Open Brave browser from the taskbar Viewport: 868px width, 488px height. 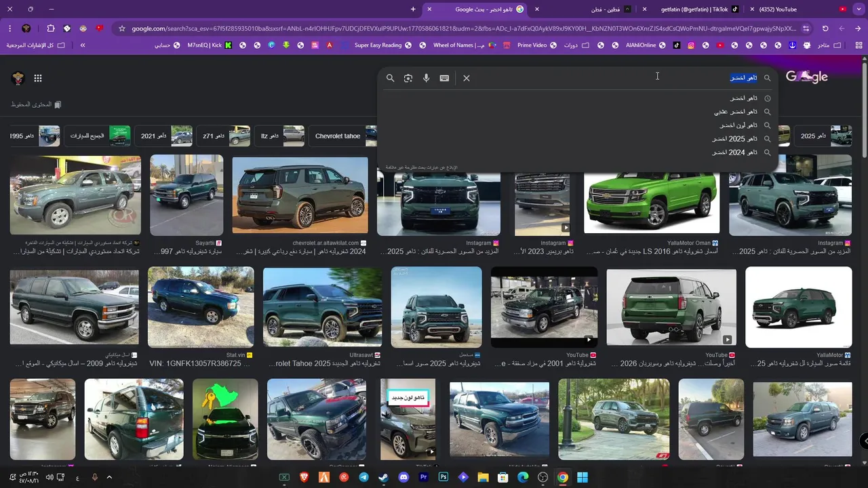[304, 477]
